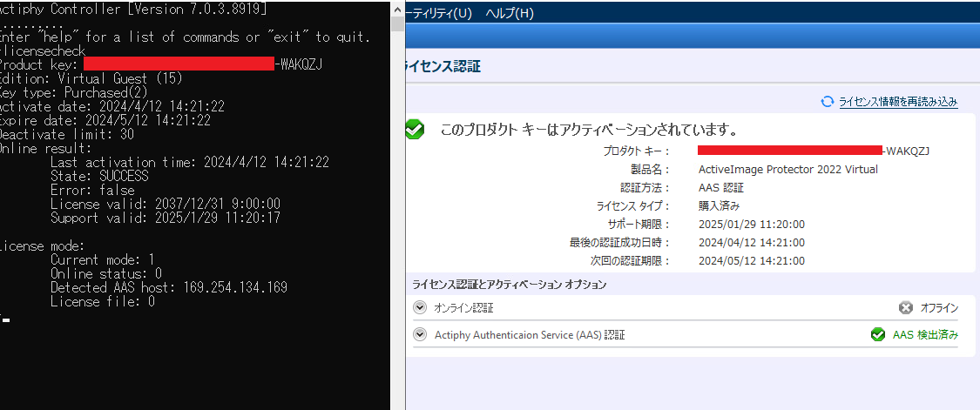Viewport: 980px width, 410px height.
Task: Click the Current mode: 1 console line
Action: (x=103, y=259)
